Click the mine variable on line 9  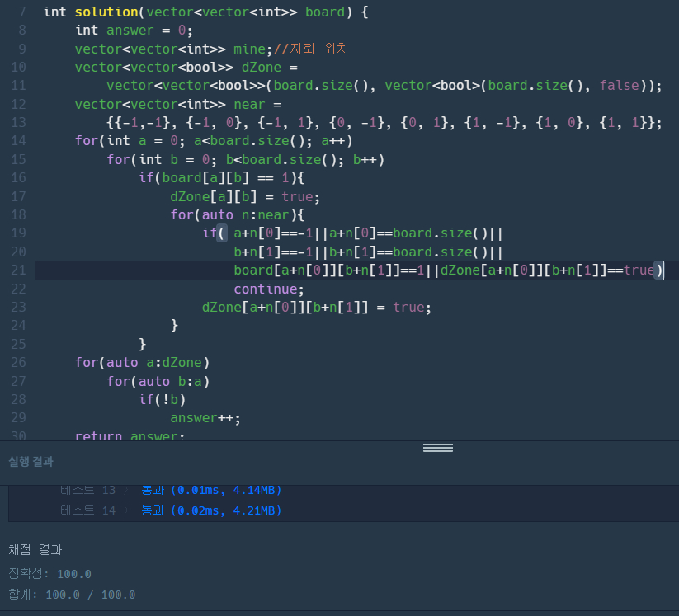coord(249,49)
